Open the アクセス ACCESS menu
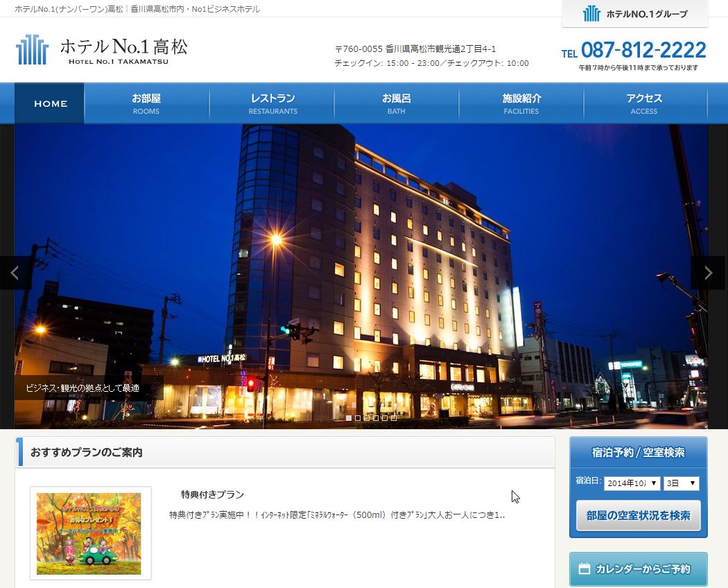This screenshot has height=588, width=728. [x=644, y=103]
